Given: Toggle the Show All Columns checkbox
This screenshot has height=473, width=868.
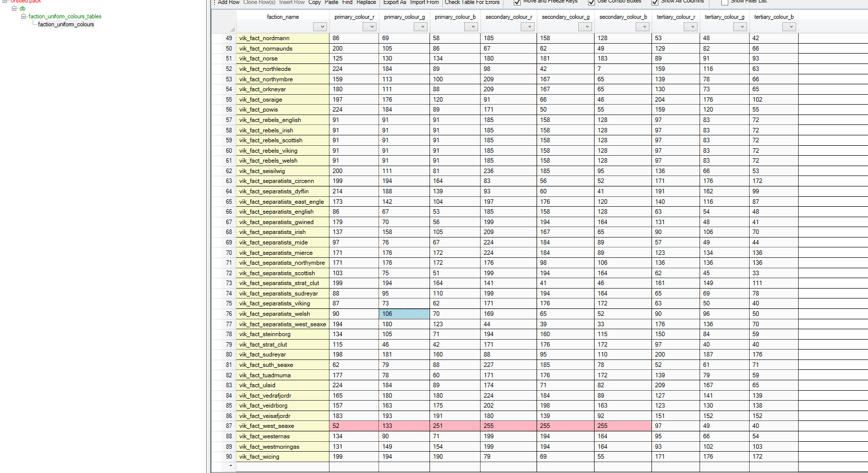Looking at the screenshot, I should 655,2.
